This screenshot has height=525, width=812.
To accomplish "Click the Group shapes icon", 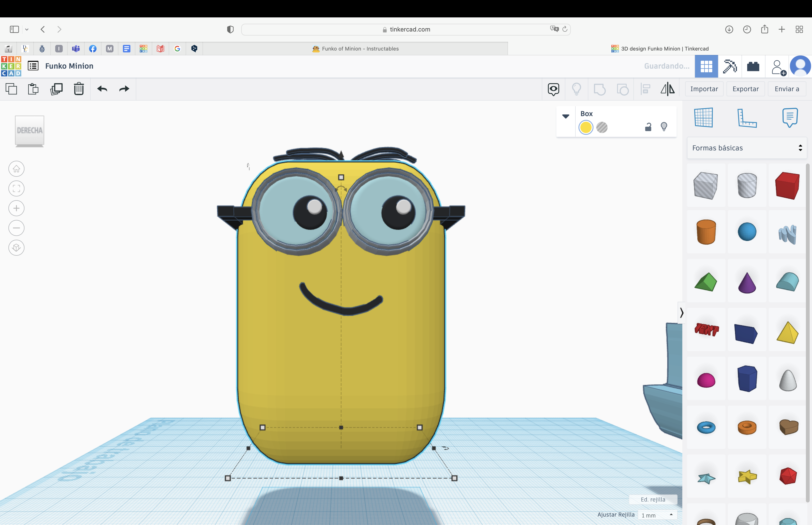I will (x=599, y=89).
